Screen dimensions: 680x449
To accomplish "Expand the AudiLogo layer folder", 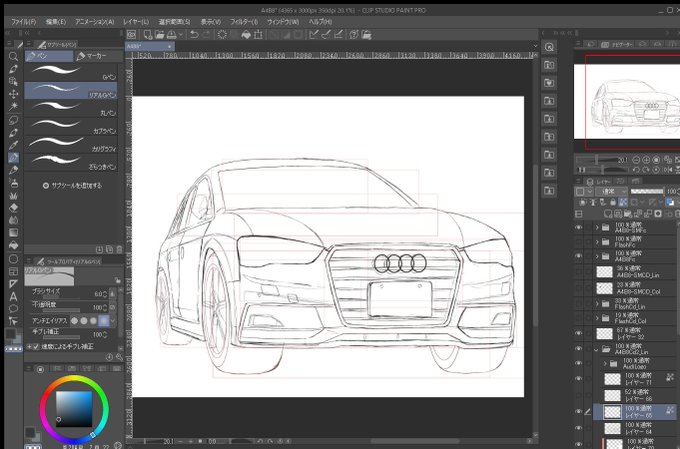I will [x=605, y=364].
